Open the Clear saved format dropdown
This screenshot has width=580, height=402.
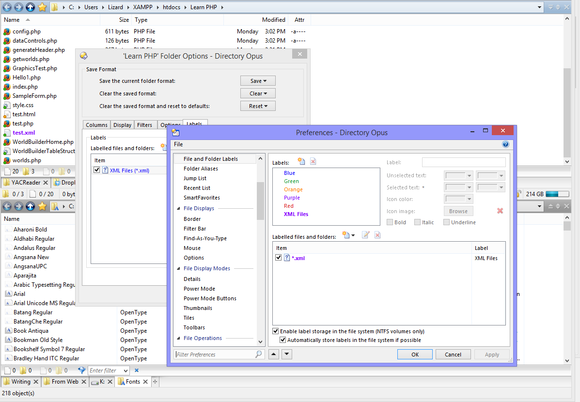pyautogui.click(x=258, y=93)
